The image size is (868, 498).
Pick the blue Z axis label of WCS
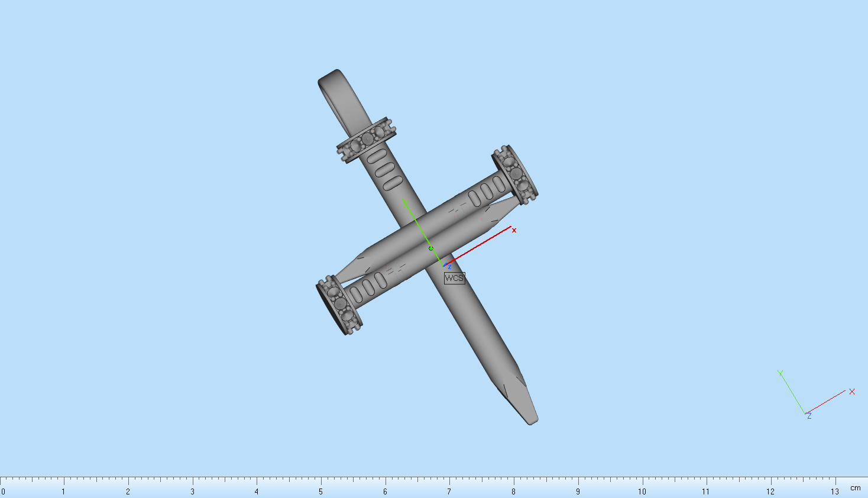[x=449, y=267]
